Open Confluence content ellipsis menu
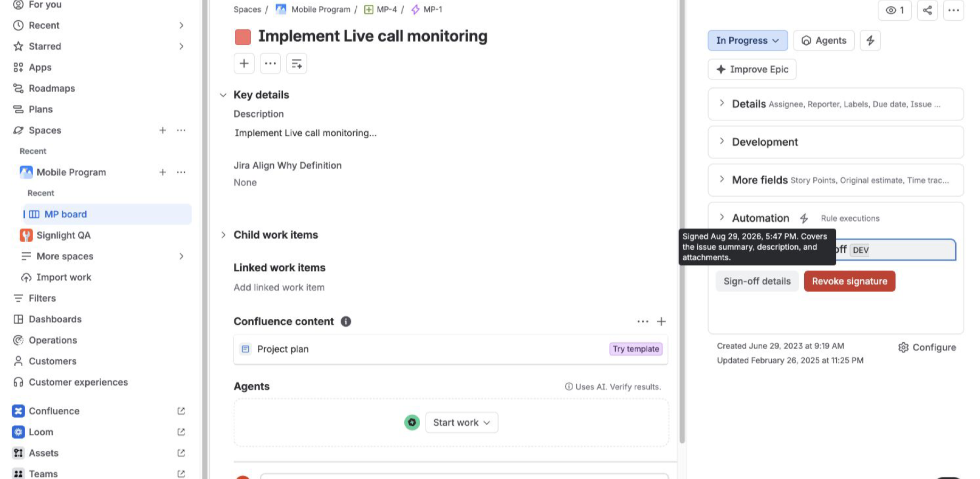Viewport: 980px width, 479px height. [x=643, y=322]
